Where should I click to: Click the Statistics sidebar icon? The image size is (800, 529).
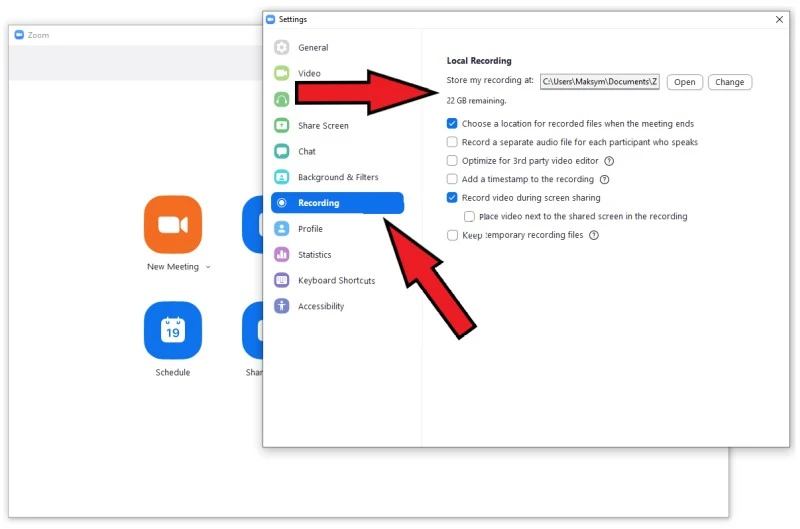(282, 254)
